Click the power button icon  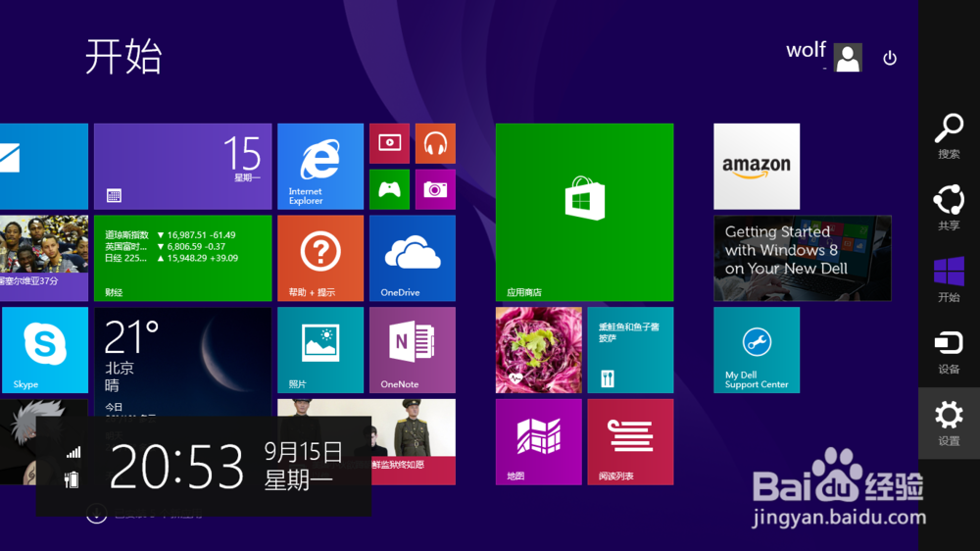[890, 58]
